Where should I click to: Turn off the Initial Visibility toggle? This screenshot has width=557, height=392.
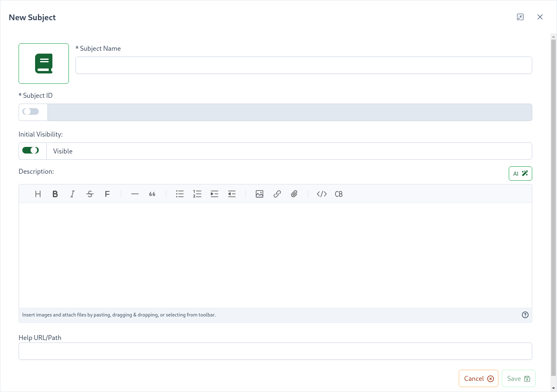(x=31, y=151)
